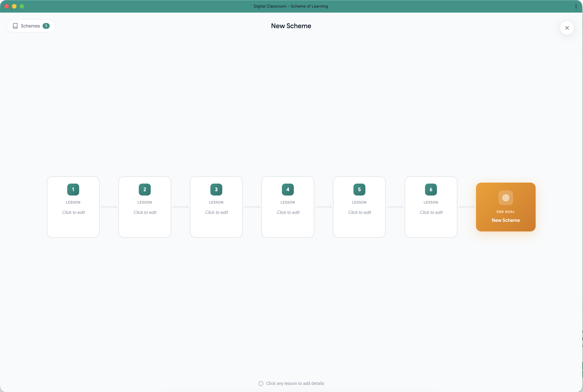
Task: Click the number 3 badge on Lesson 3
Action: (x=216, y=190)
